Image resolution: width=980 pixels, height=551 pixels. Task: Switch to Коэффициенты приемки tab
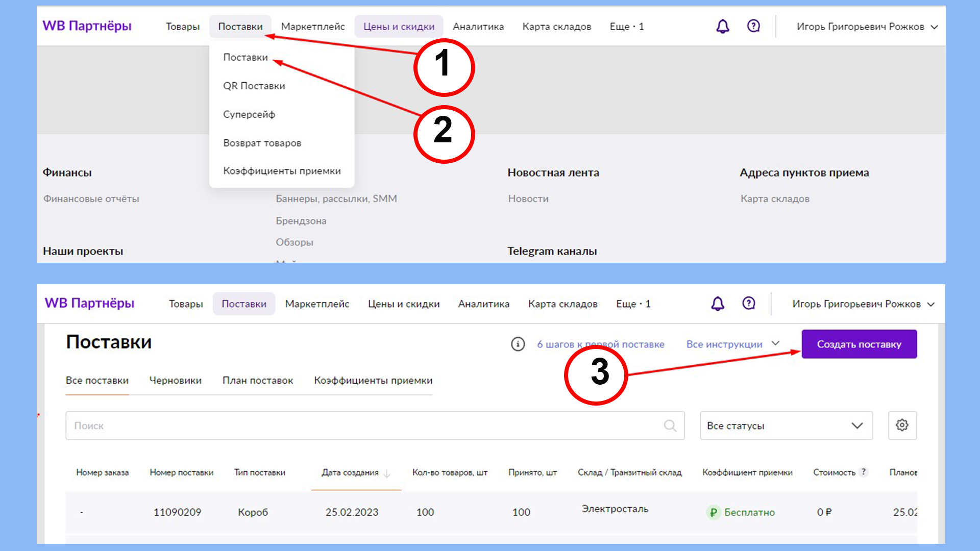373,381
